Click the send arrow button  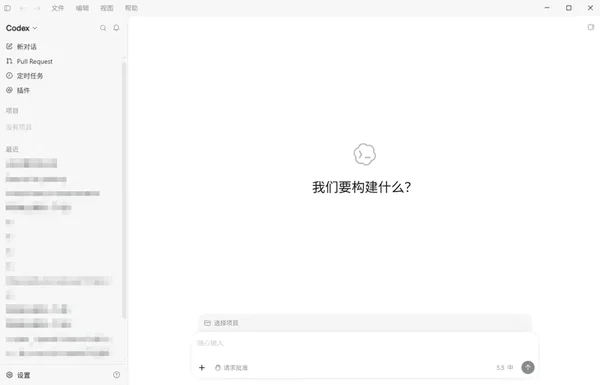click(x=528, y=367)
